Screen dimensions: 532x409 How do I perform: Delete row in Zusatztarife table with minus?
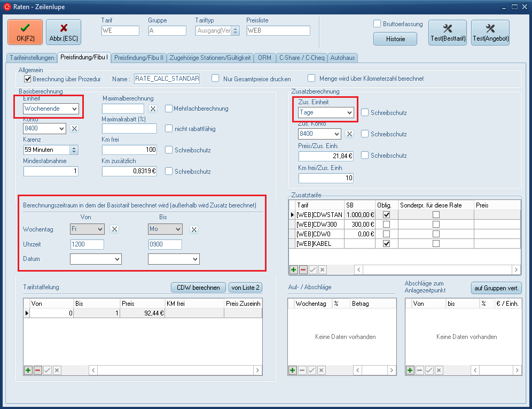(303, 270)
